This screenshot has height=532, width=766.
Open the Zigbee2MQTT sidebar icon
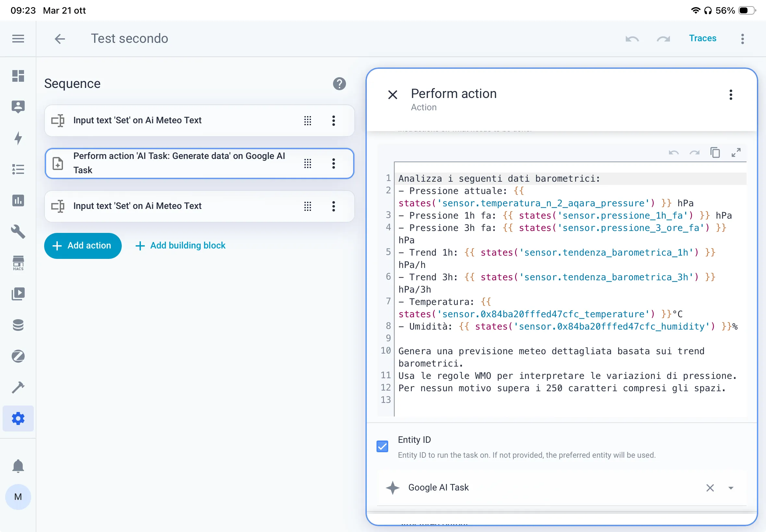tap(18, 356)
